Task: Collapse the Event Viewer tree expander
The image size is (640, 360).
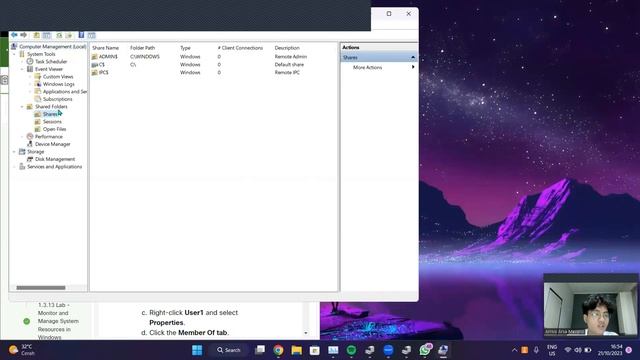Action: [x=22, y=69]
